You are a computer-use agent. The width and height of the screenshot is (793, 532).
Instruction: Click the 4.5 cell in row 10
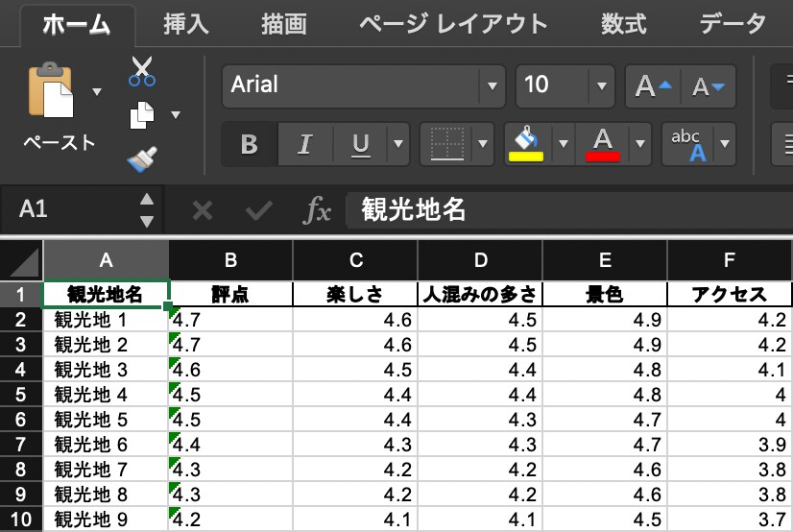click(605, 520)
